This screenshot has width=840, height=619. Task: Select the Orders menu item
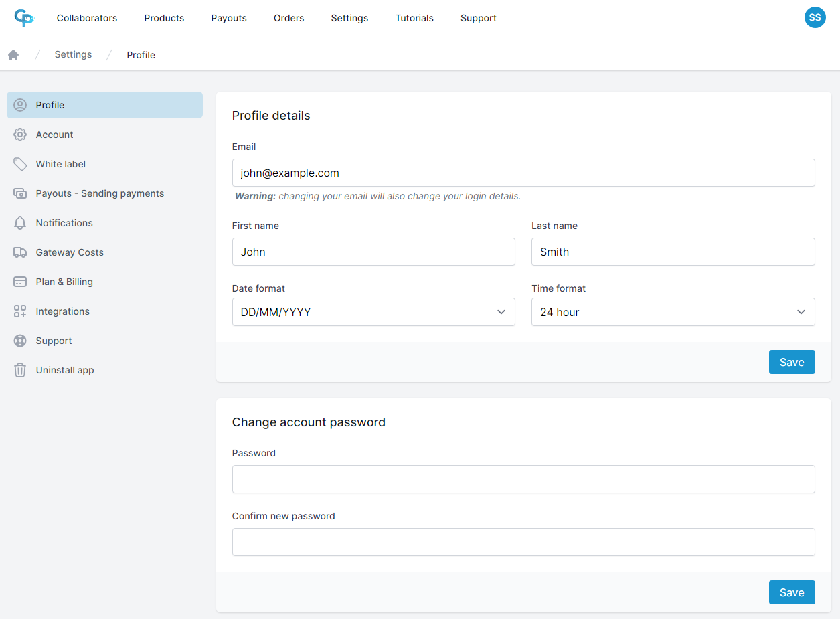[x=288, y=18]
